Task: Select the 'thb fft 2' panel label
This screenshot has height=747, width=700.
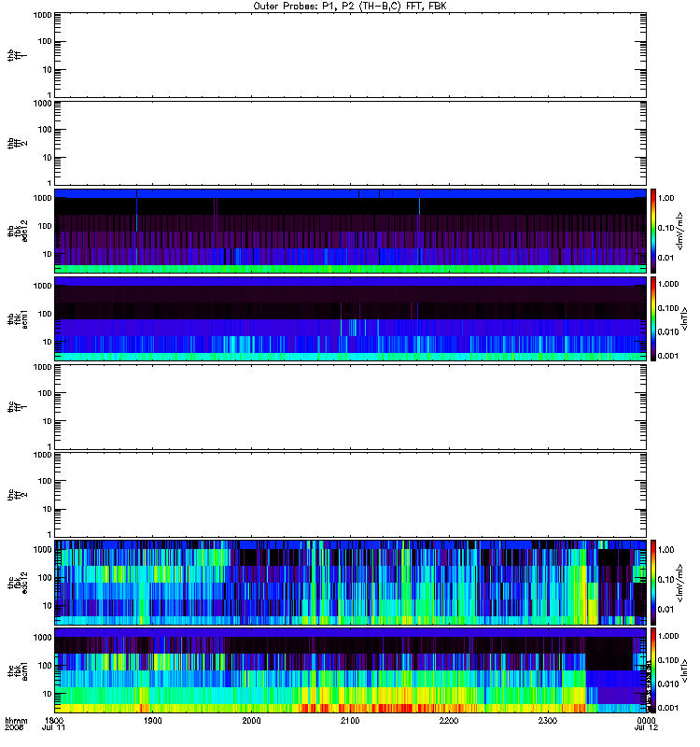Action: coord(17,144)
